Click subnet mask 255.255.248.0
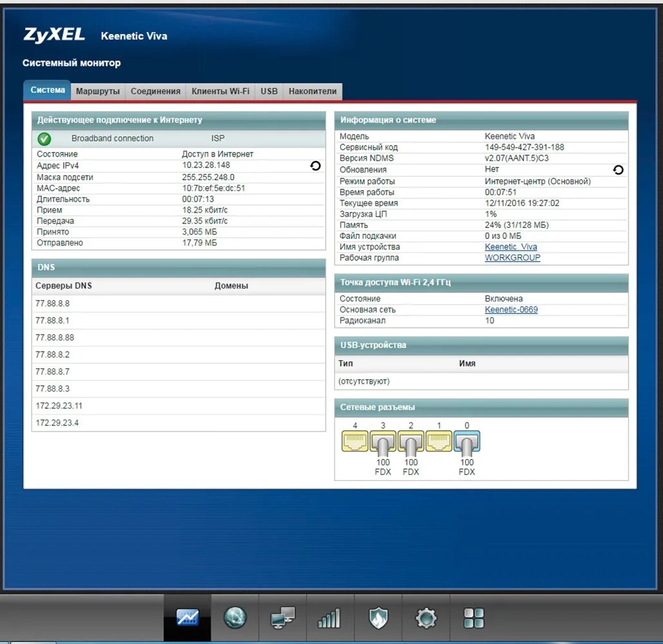 [208, 177]
